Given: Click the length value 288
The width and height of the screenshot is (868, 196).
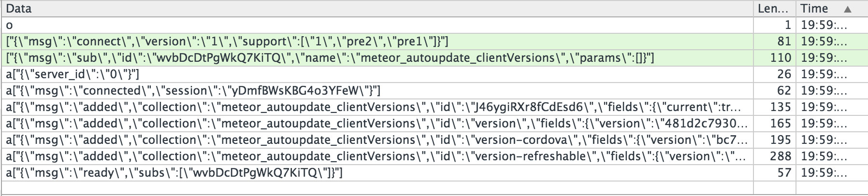Looking at the screenshot, I should tap(781, 156).
